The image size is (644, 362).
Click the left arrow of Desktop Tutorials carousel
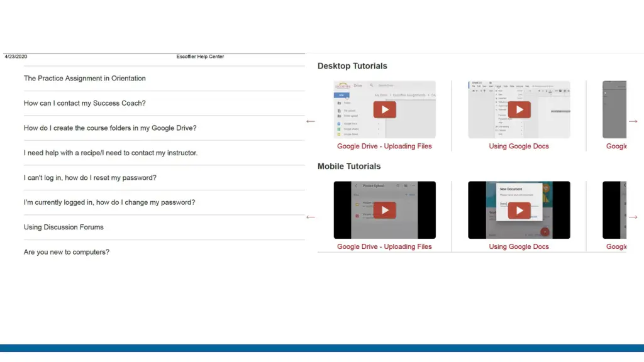311,121
